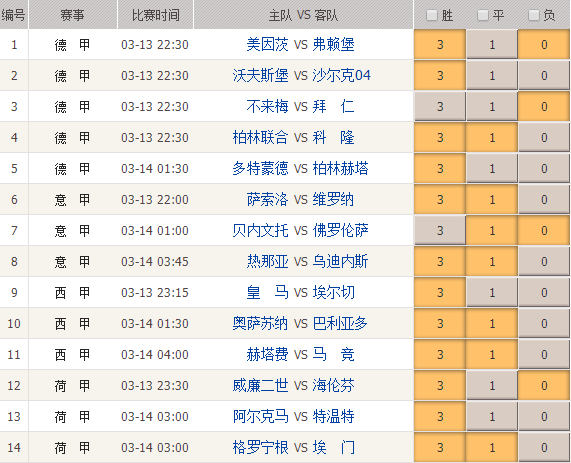Open the 多特蒙德 VS 柏林赫塔 match link

coord(300,168)
